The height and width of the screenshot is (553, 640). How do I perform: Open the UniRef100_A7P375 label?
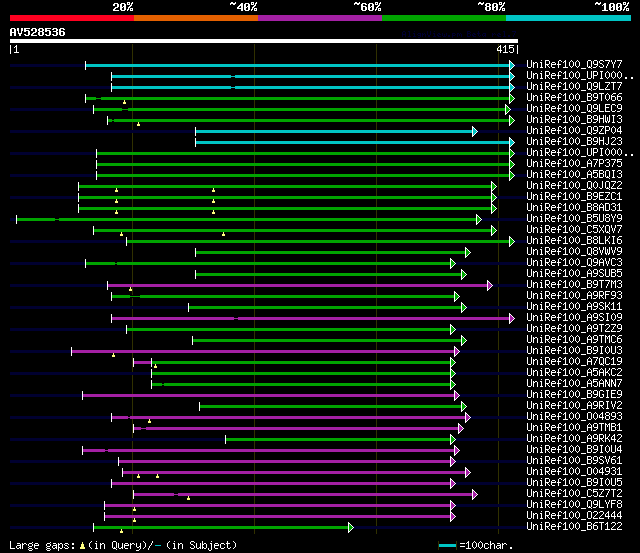point(574,164)
